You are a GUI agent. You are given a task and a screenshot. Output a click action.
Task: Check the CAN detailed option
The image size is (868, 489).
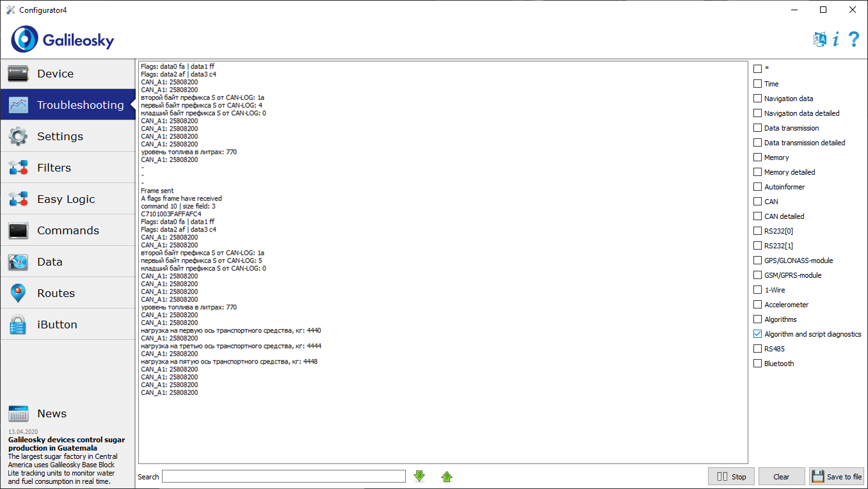click(x=758, y=216)
